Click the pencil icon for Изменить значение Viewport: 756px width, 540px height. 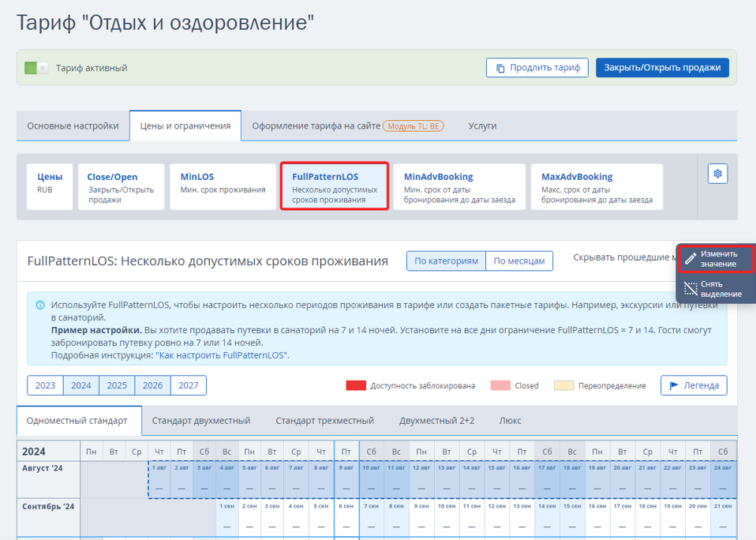click(691, 259)
